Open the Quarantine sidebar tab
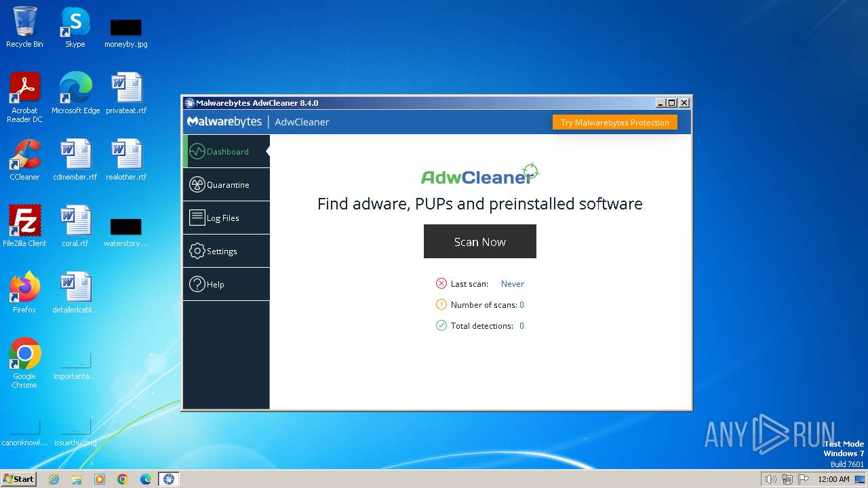 click(x=226, y=184)
